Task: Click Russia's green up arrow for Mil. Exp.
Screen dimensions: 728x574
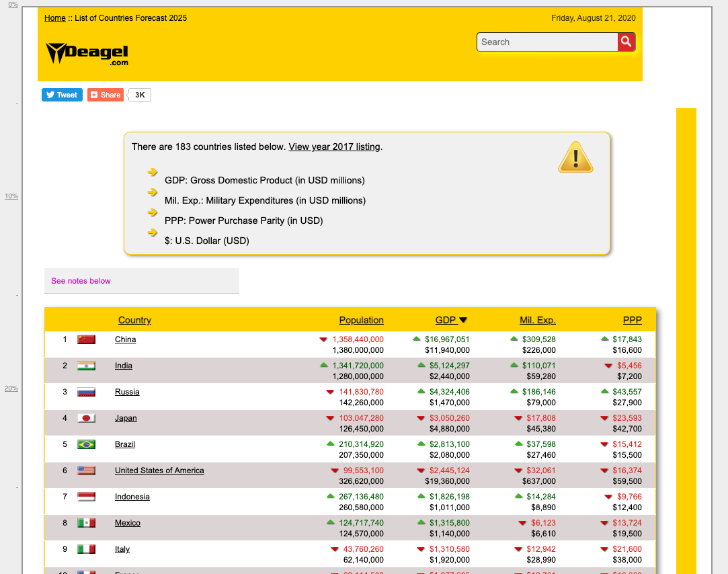Action: pyautogui.click(x=514, y=391)
